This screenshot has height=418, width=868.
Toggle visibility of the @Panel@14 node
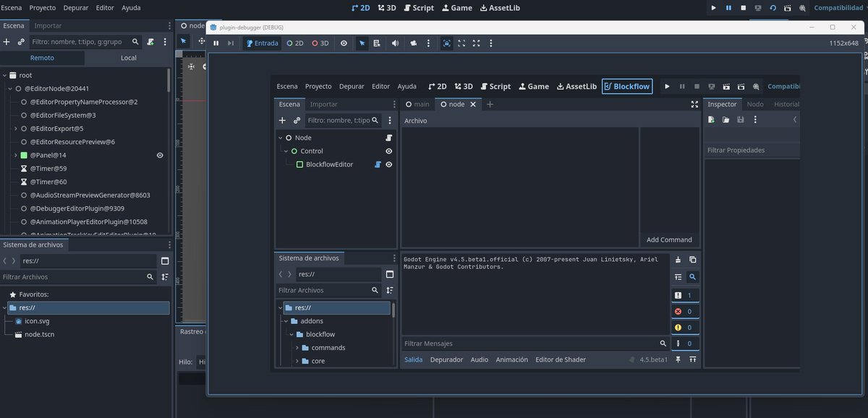pos(160,155)
